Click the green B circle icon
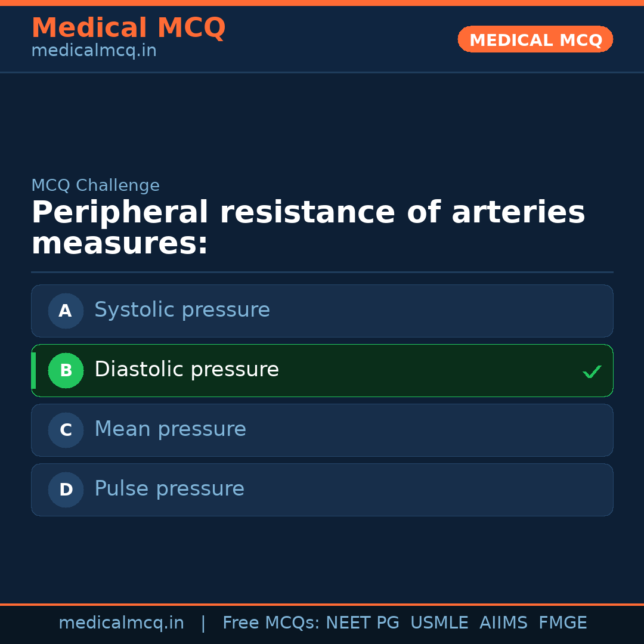The height and width of the screenshot is (644, 644). pos(66,370)
